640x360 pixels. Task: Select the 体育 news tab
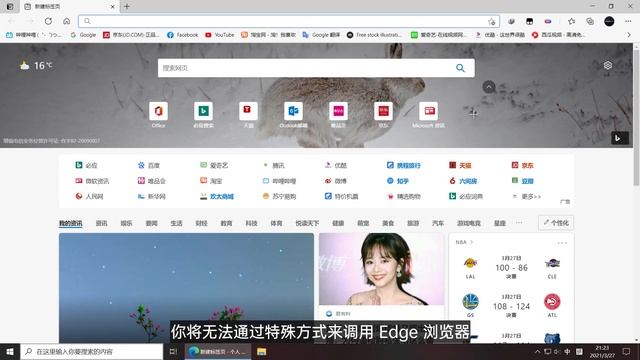point(276,223)
